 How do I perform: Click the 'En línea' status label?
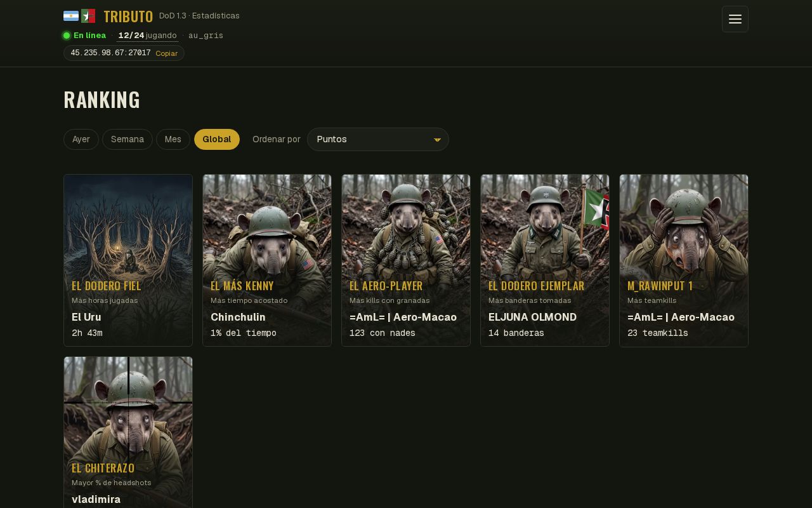tap(89, 36)
